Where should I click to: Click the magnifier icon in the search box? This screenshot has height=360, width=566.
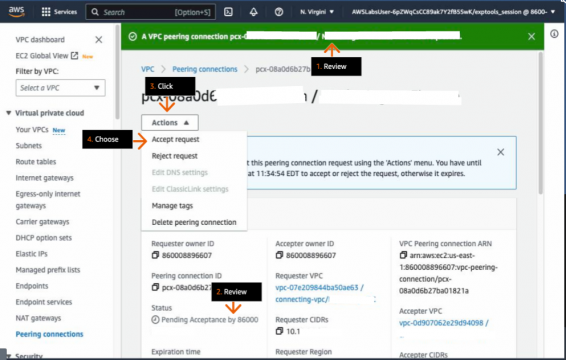point(95,12)
